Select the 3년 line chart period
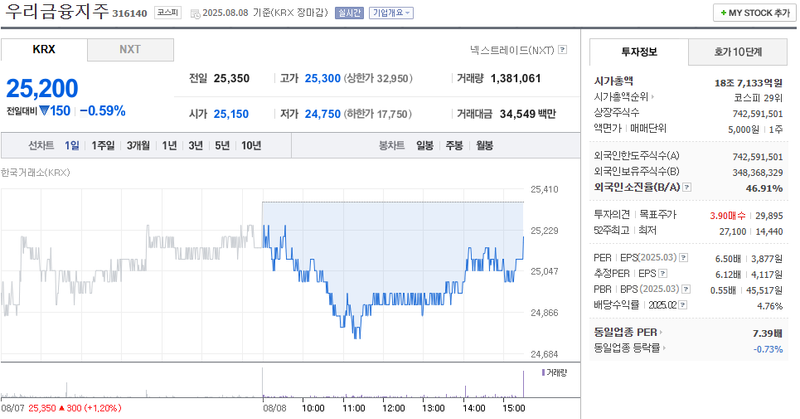800x419 pixels. [195, 145]
